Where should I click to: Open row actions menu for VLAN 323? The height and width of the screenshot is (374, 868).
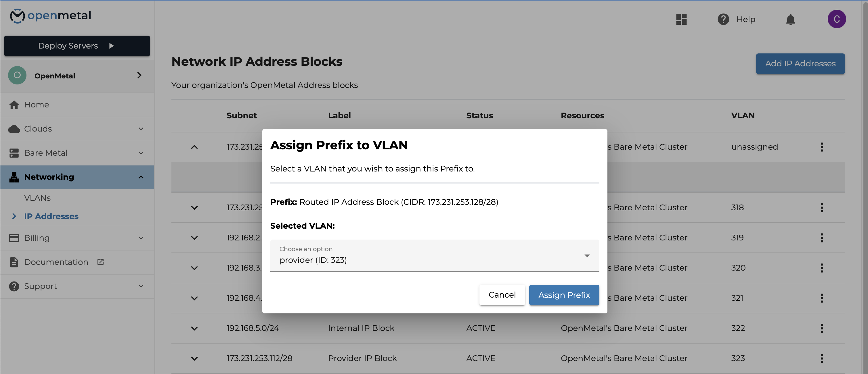point(822,358)
